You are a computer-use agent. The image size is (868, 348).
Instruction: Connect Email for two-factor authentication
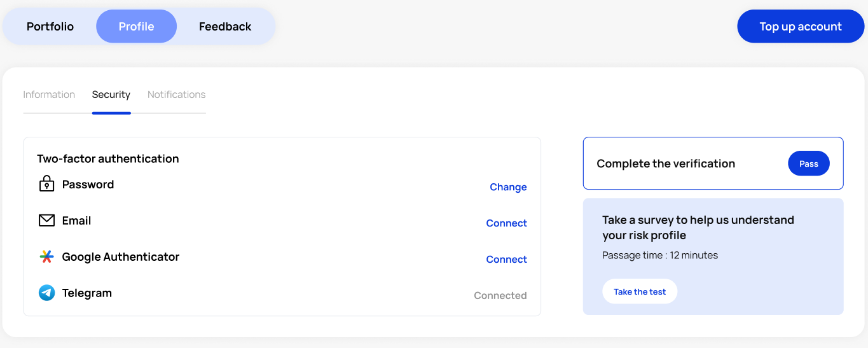506,223
